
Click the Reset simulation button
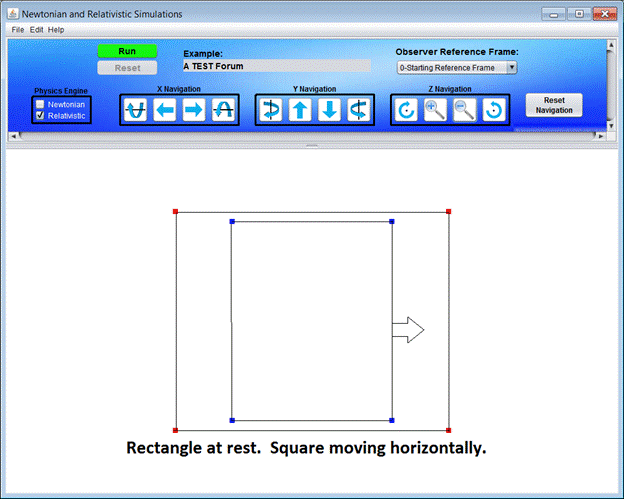tap(127, 68)
